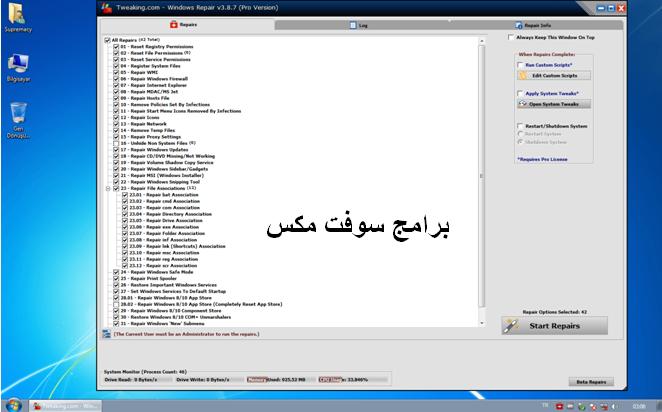662x412 pixels.
Task: Click Edit Custom Scripts button
Action: [x=554, y=76]
